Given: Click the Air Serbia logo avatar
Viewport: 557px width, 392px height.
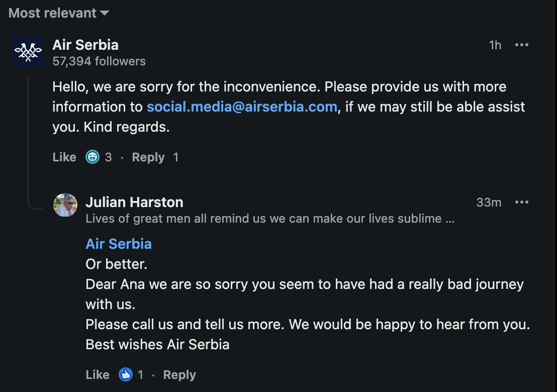Looking at the screenshot, I should (x=28, y=52).
